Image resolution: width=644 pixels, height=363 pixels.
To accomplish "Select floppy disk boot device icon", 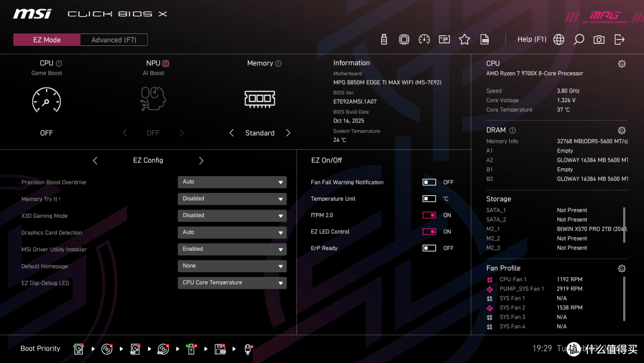I will click(x=220, y=349).
